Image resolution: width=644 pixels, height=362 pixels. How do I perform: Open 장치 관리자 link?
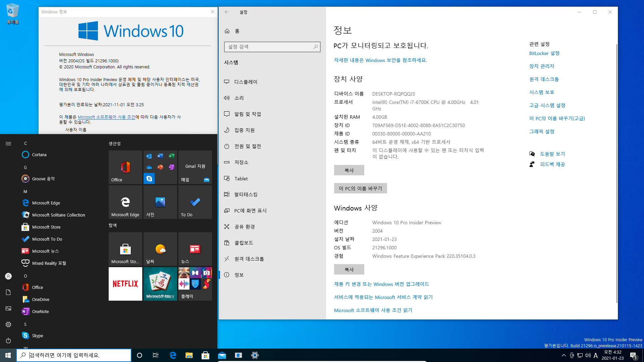coord(542,66)
